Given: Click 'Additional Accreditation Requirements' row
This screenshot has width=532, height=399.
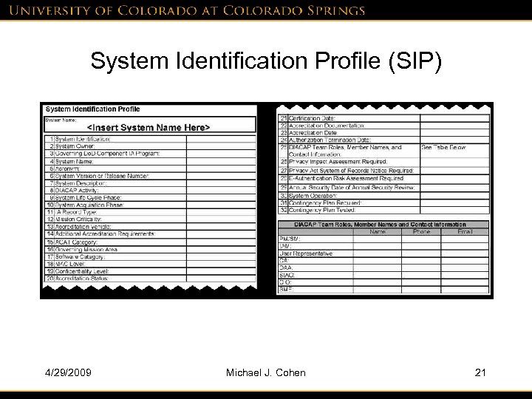Looking at the screenshot, I should [150, 234].
